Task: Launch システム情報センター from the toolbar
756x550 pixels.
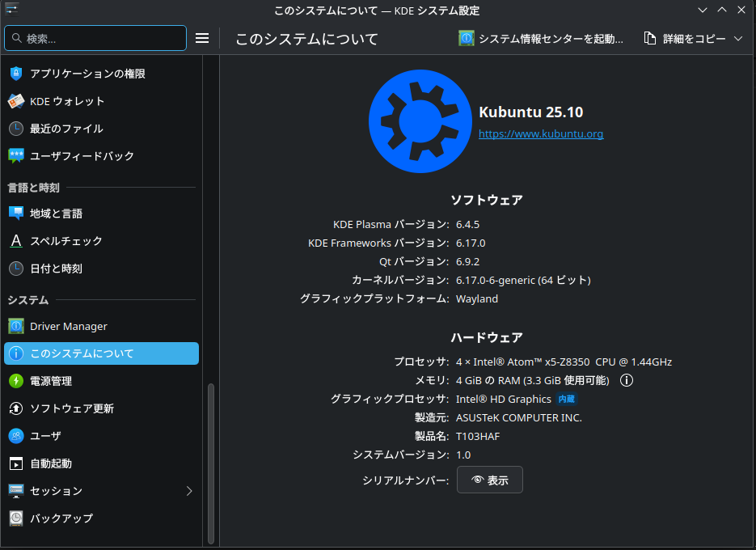Action: click(x=542, y=38)
